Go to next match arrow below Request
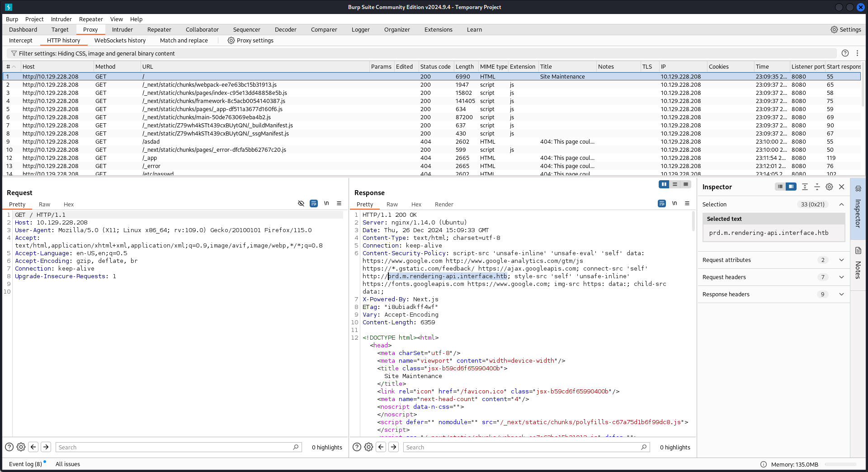This screenshot has width=868, height=472. 46,447
